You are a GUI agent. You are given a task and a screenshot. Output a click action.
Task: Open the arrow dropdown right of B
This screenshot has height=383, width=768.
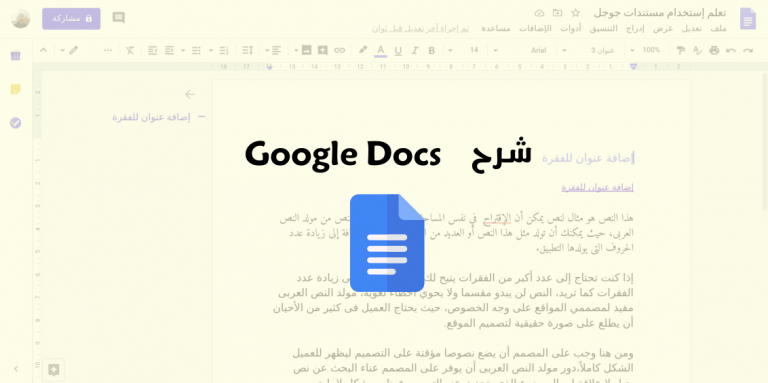[450, 50]
